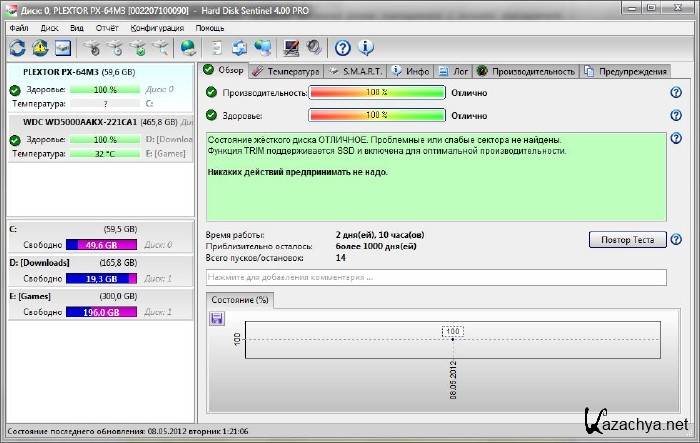Open help via toolbar question mark icon

(x=342, y=48)
